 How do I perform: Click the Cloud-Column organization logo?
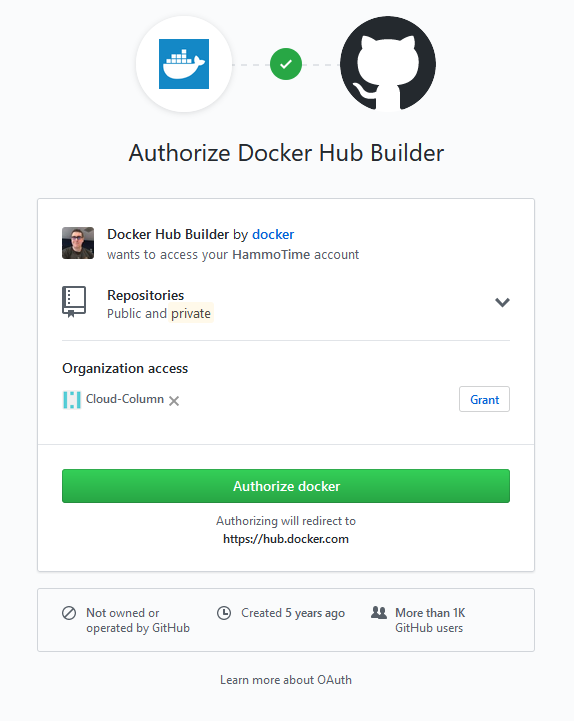pyautogui.click(x=72, y=400)
